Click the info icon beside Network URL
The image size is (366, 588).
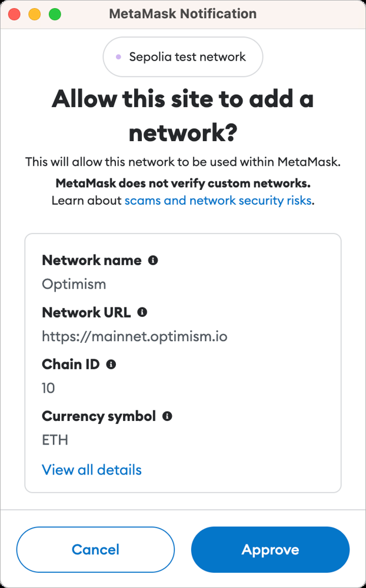click(x=142, y=312)
